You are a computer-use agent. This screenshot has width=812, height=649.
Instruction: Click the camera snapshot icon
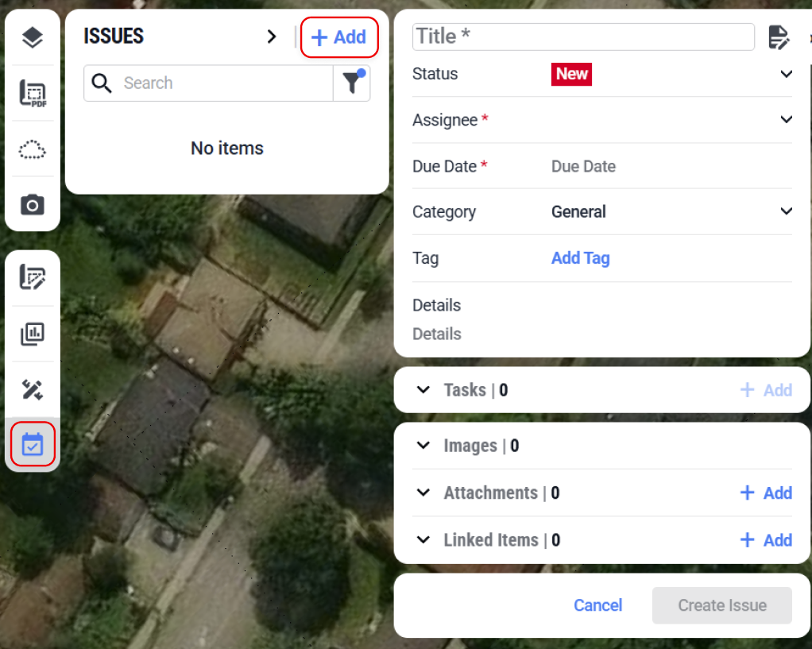pyautogui.click(x=32, y=205)
